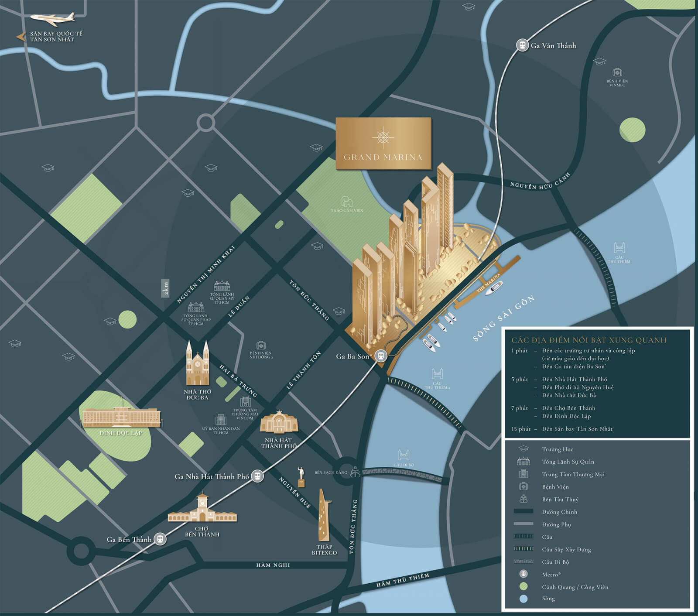Screen dimensions: 698x616
Task: Click the Nhà Hát Thành Phố opera house
Action: (x=279, y=422)
